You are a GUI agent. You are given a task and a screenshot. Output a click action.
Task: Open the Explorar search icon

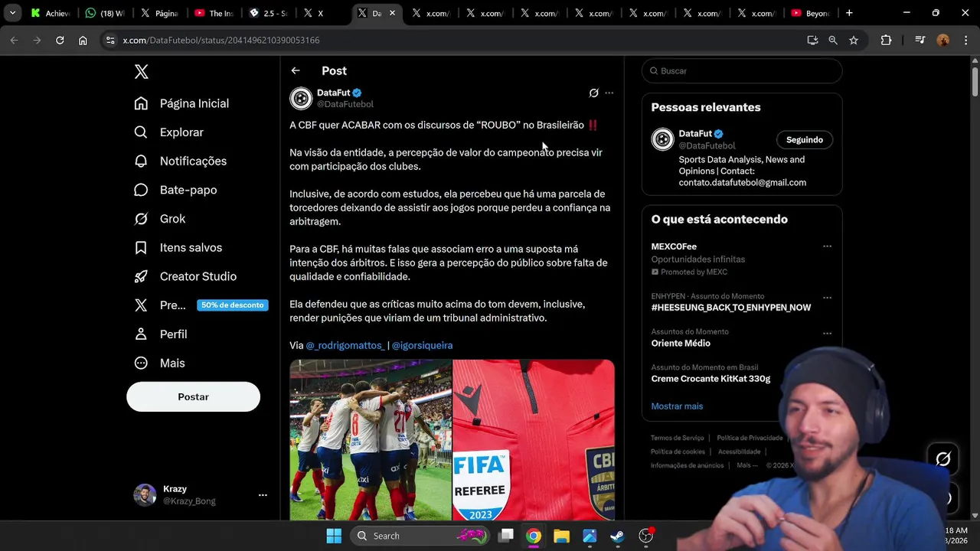click(141, 132)
